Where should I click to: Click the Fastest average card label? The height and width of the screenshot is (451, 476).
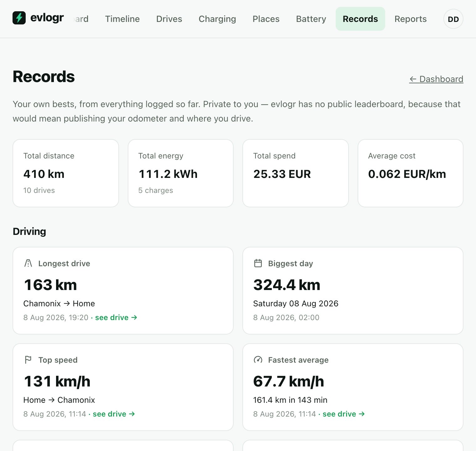[298, 360]
